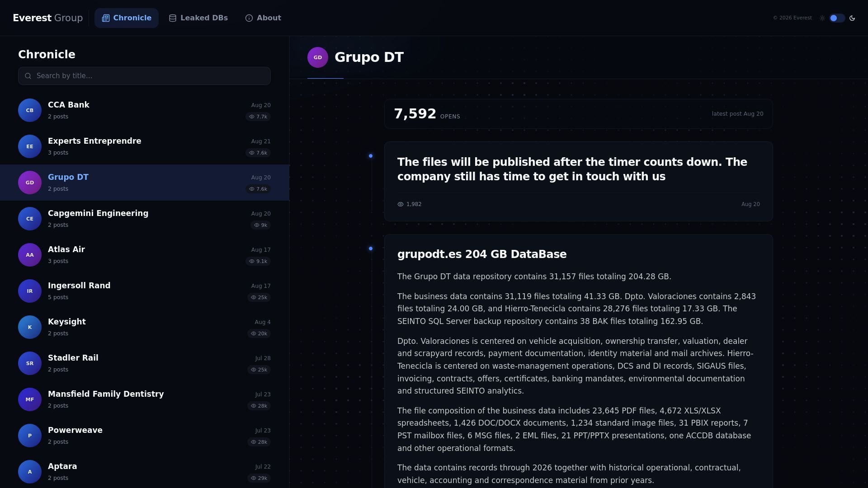Click the A avatar for Aptara

[x=30, y=472]
